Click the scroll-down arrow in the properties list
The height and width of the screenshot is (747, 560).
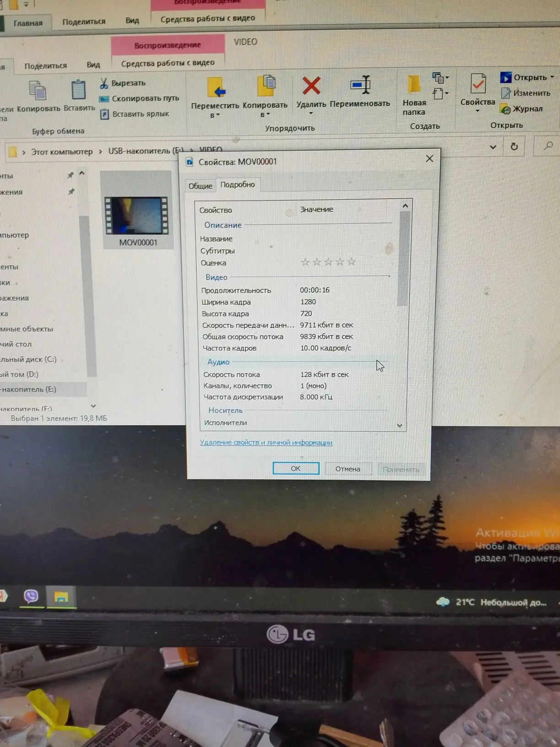[399, 426]
